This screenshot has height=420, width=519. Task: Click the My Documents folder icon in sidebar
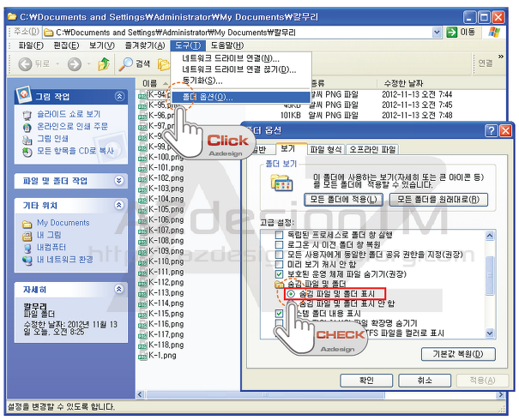pyautogui.click(x=27, y=224)
